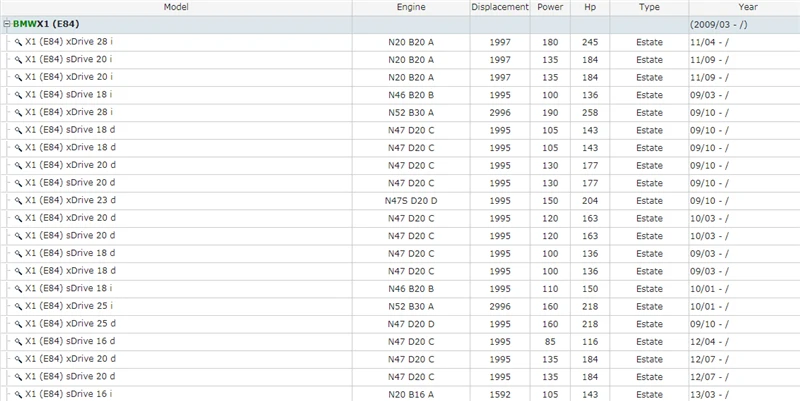This screenshot has height=401, width=800.
Task: Select model text X1 (E84) sDrive 16 i
Action: pyautogui.click(x=68, y=394)
